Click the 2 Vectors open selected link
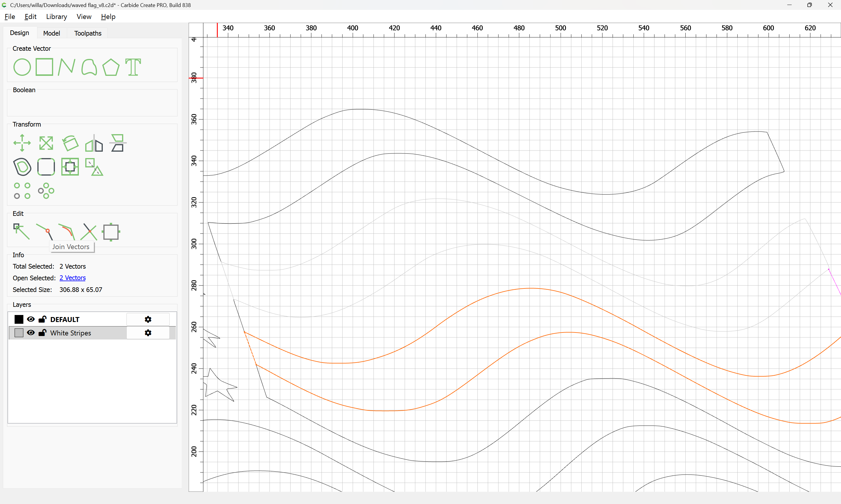Image resolution: width=841 pixels, height=504 pixels. point(72,278)
